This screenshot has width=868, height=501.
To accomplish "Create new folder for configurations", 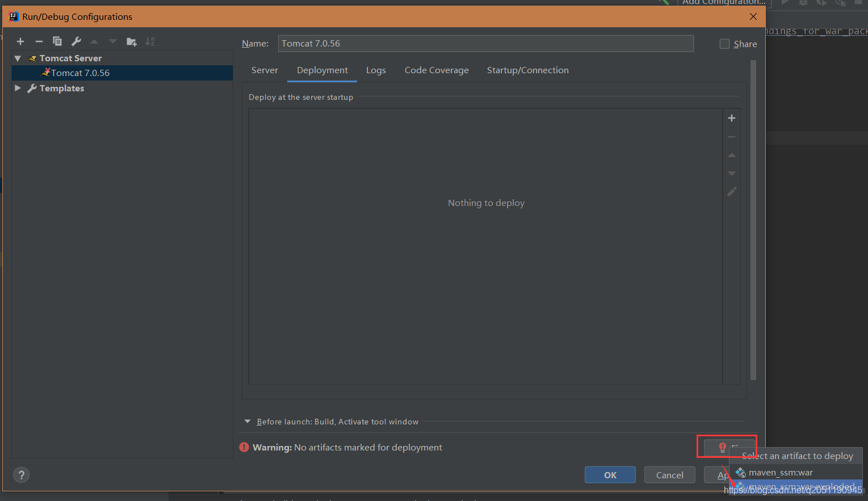I will tap(132, 41).
